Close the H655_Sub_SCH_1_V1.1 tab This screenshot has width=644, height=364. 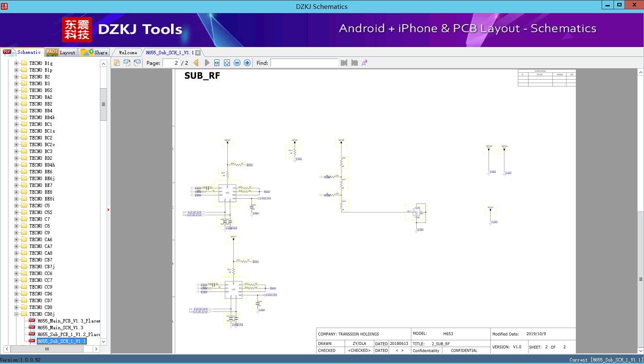click(198, 53)
